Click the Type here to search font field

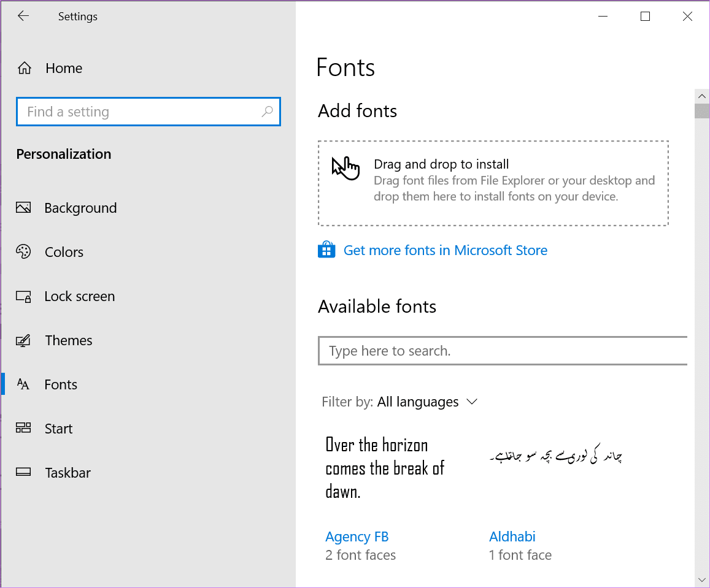pos(503,351)
